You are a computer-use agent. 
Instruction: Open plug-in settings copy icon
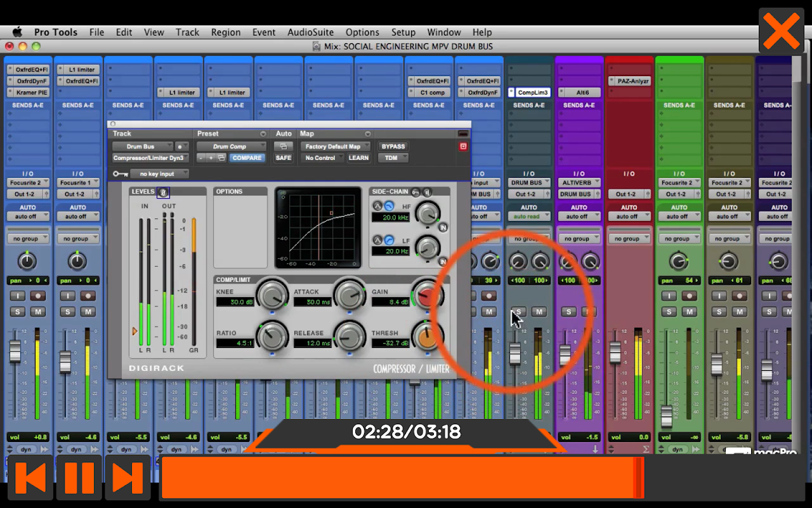click(221, 157)
